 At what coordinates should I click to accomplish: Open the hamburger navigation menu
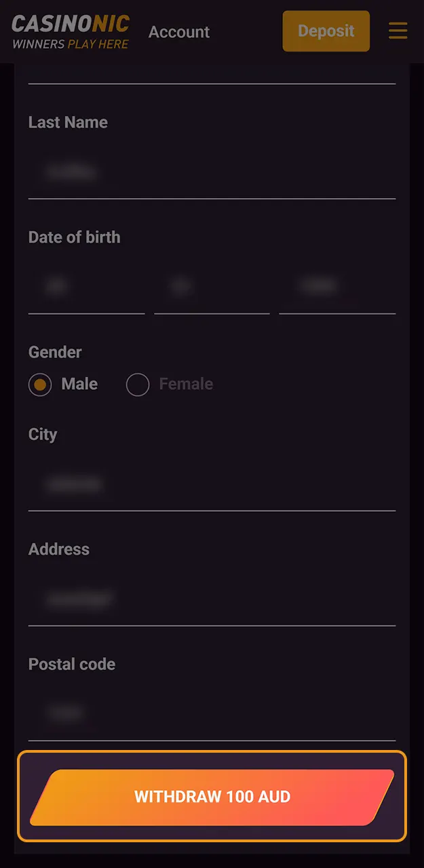(x=398, y=31)
